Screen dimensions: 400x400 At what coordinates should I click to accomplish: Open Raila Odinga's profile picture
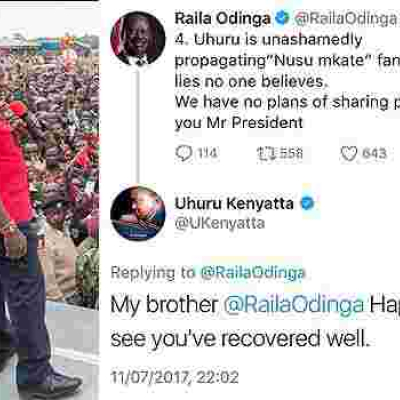[x=138, y=39]
